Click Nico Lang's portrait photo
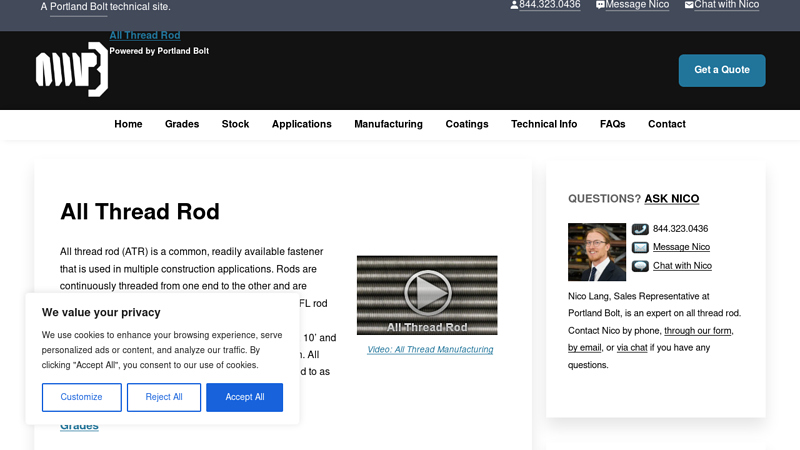The width and height of the screenshot is (800, 450). 597,252
